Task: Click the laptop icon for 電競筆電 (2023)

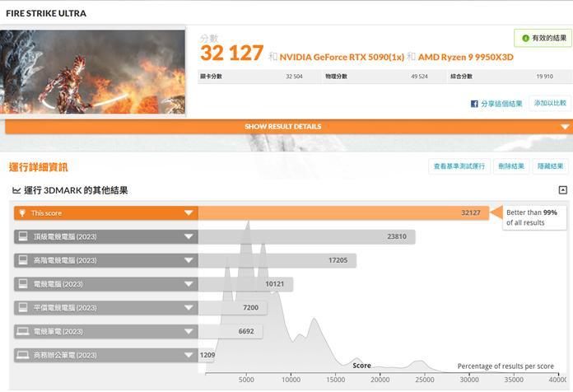Action: pos(22,332)
